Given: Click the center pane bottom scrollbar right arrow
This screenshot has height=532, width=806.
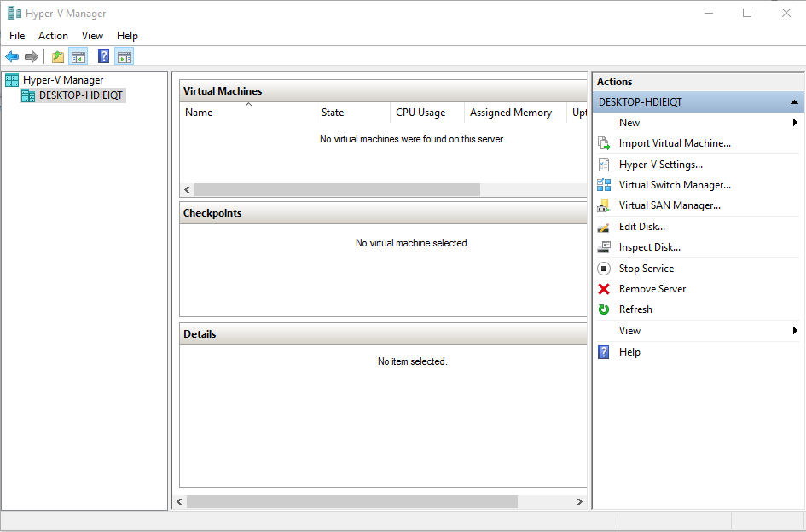Looking at the screenshot, I should pos(580,501).
